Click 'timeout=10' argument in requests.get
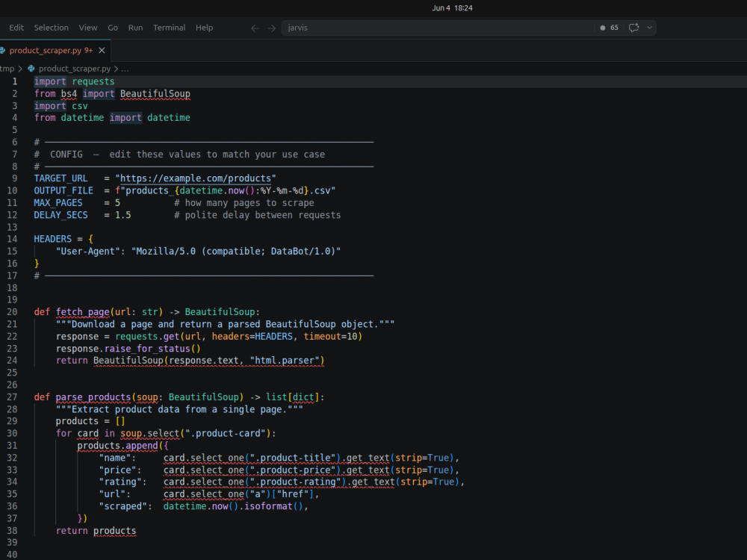Screen dimensions: 747x560 [x=330, y=336]
